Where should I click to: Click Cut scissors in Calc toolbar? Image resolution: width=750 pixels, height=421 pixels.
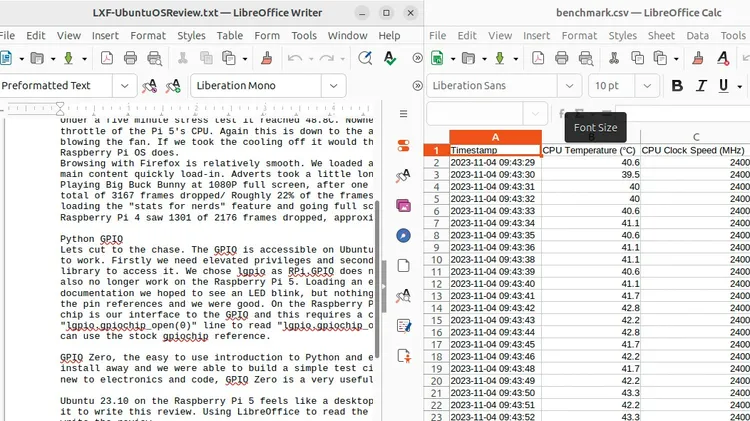pyautogui.click(x=614, y=58)
